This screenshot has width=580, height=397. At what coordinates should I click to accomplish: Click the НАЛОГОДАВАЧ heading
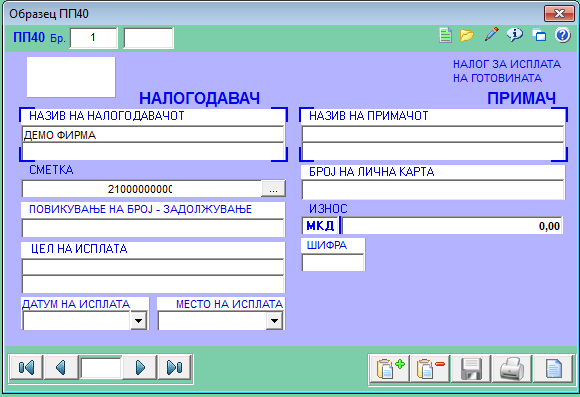point(199,98)
